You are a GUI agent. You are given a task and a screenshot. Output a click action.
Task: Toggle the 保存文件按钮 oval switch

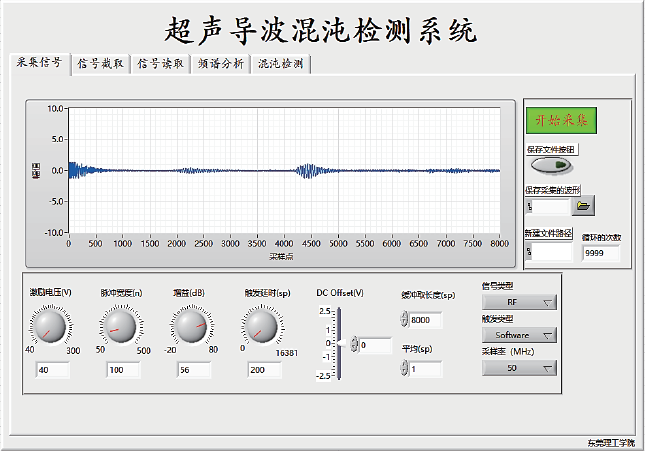(551, 165)
